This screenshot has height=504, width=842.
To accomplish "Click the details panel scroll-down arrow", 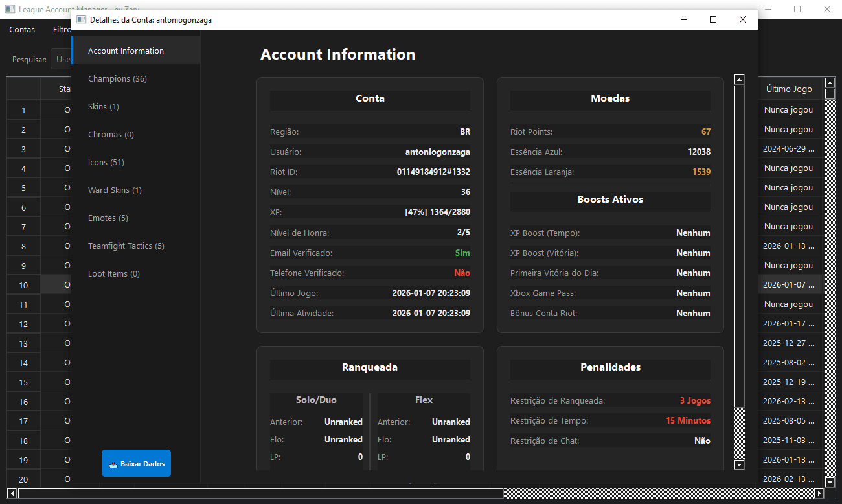I will (x=739, y=464).
